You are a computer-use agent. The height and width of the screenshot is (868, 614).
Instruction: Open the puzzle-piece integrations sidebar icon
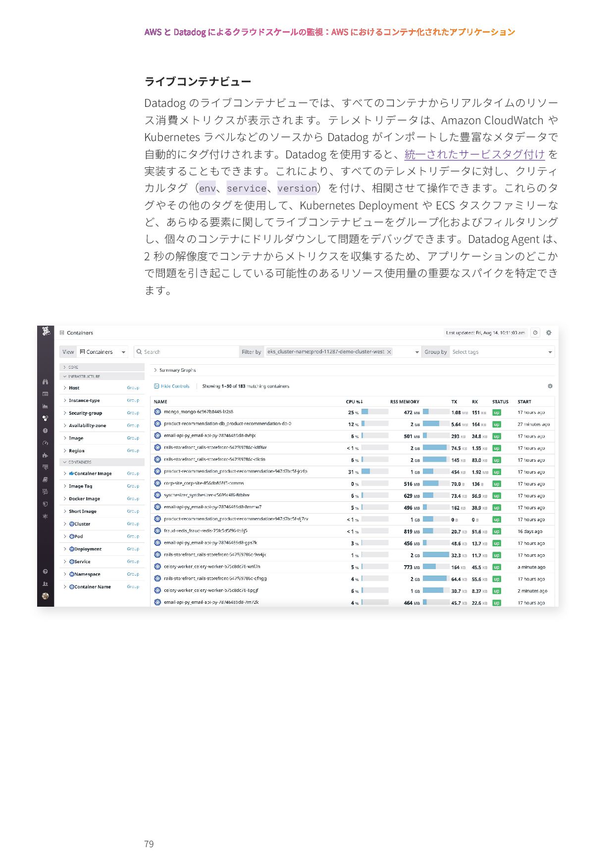[45, 455]
